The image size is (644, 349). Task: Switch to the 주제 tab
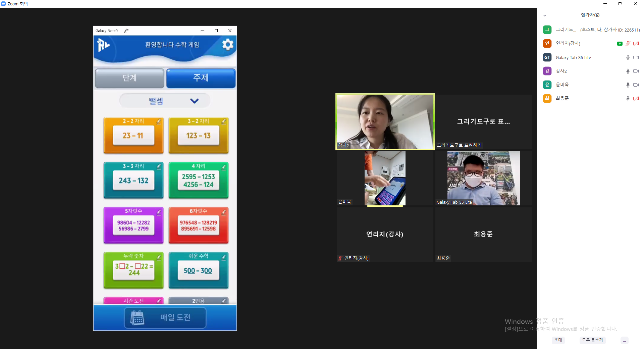point(201,78)
